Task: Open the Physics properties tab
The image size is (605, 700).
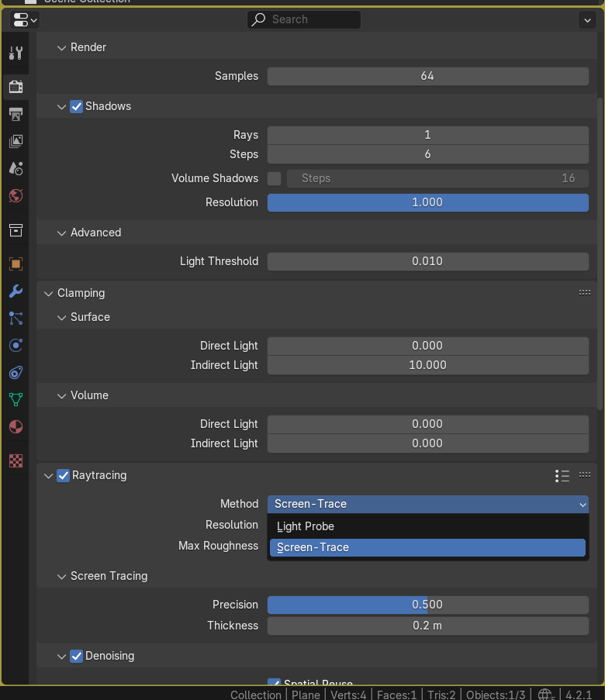Action: click(x=16, y=345)
